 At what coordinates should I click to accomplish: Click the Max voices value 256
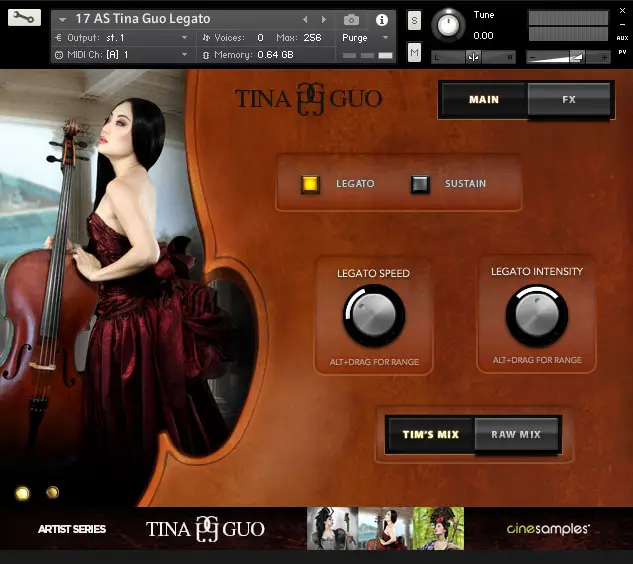coord(312,38)
